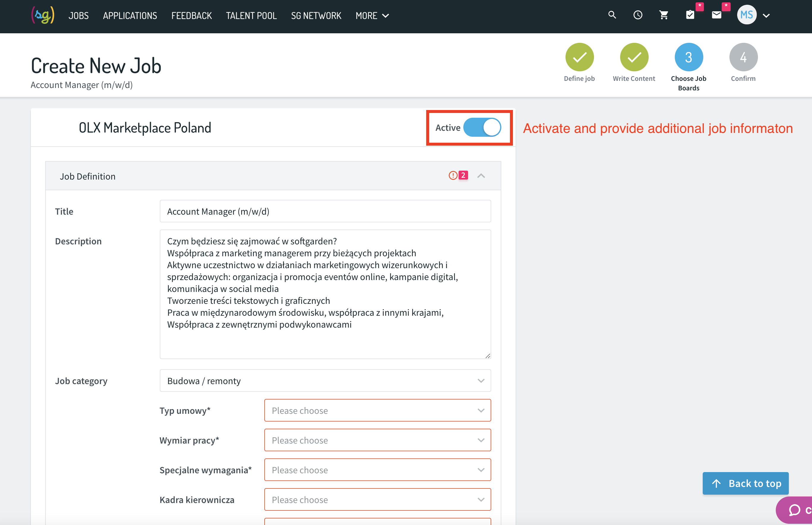Open the mail envelope icon
The height and width of the screenshot is (525, 812).
coord(716,15)
